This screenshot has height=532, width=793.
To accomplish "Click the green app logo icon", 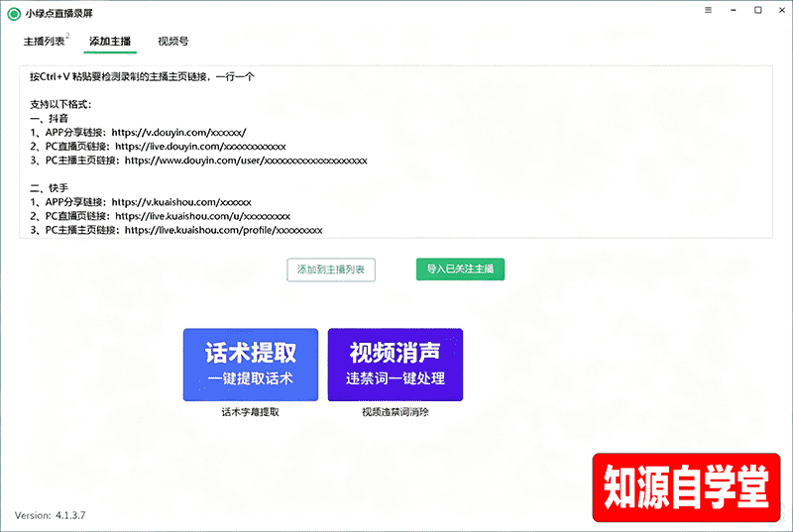I will (14, 14).
